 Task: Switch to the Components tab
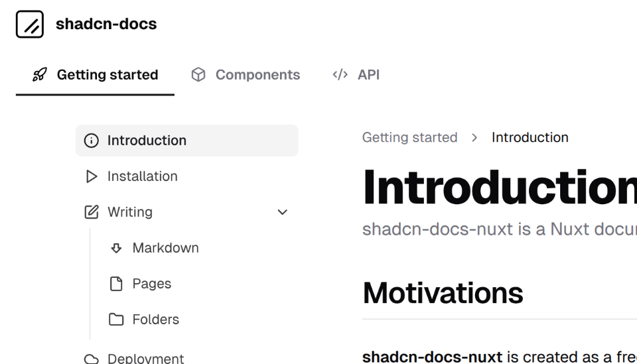click(x=257, y=75)
